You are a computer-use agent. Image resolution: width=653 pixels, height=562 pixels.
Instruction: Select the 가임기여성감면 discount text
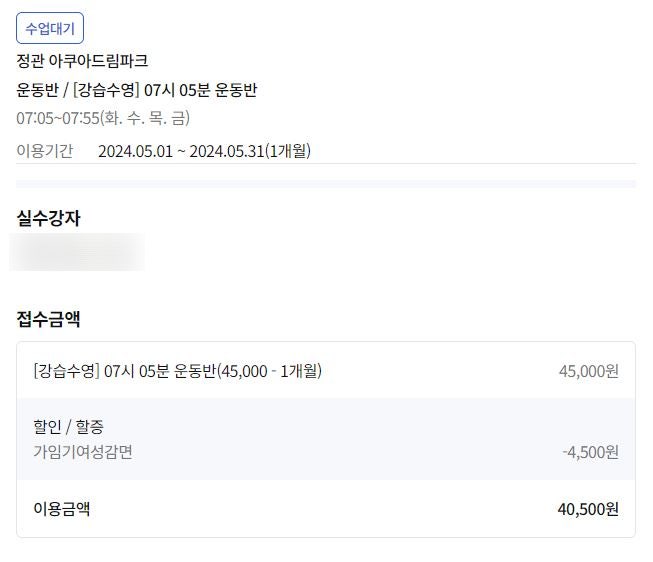point(83,451)
